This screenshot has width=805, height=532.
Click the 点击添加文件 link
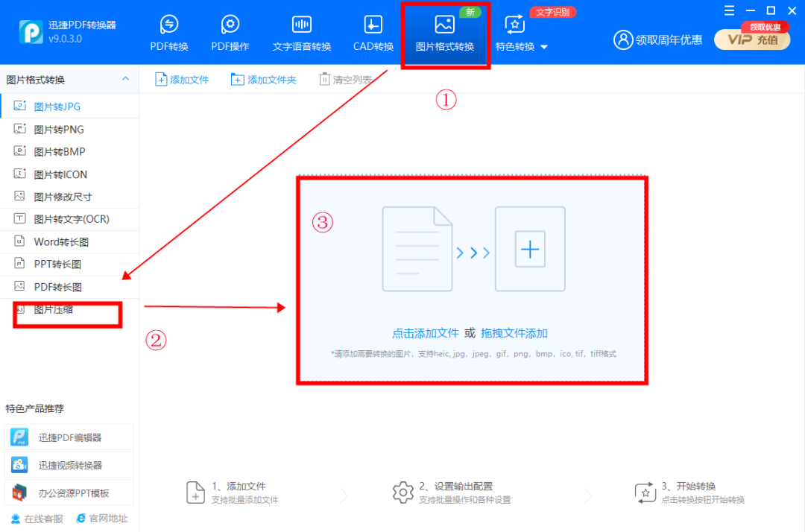(425, 334)
